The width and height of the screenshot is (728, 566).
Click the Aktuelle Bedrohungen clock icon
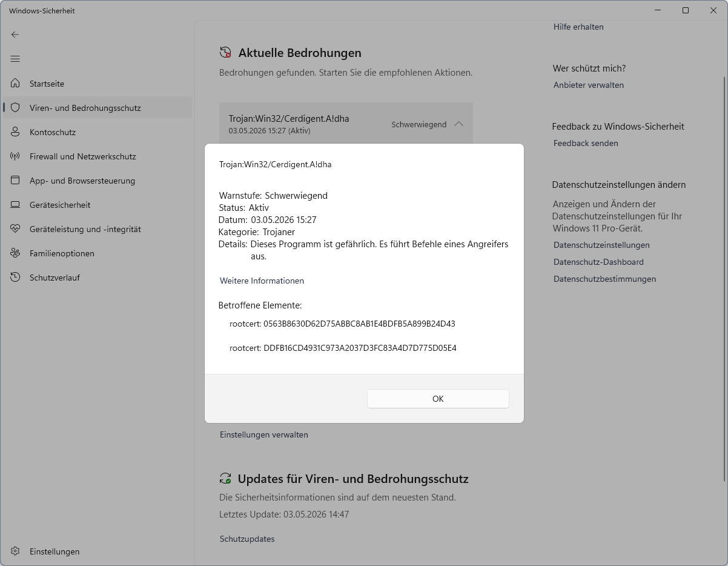pyautogui.click(x=225, y=53)
